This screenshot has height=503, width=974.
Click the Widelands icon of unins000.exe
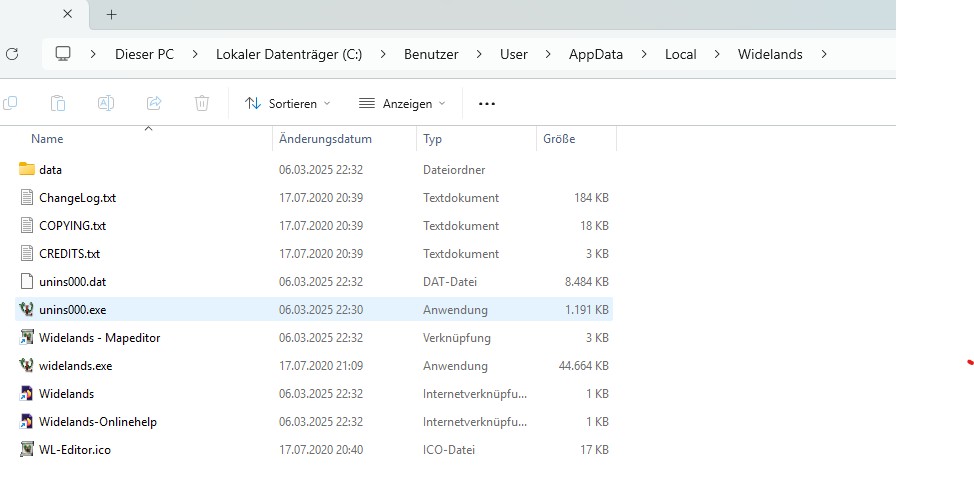(x=27, y=309)
